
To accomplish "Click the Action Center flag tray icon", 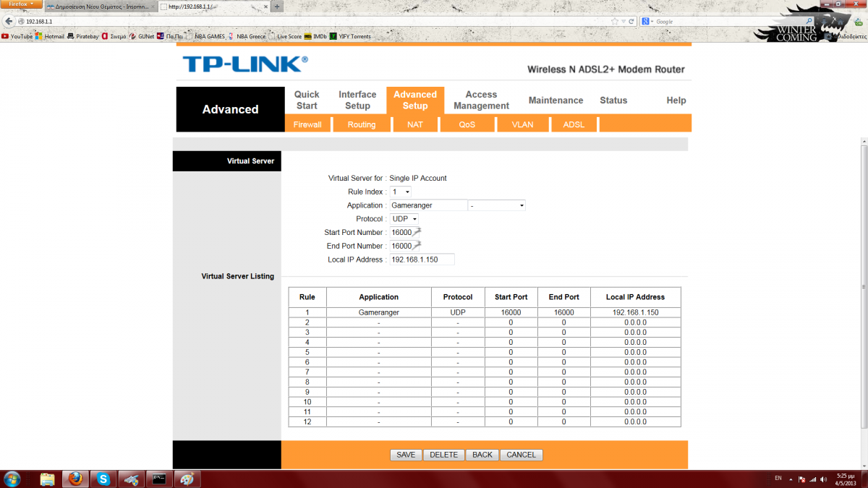I will [802, 479].
